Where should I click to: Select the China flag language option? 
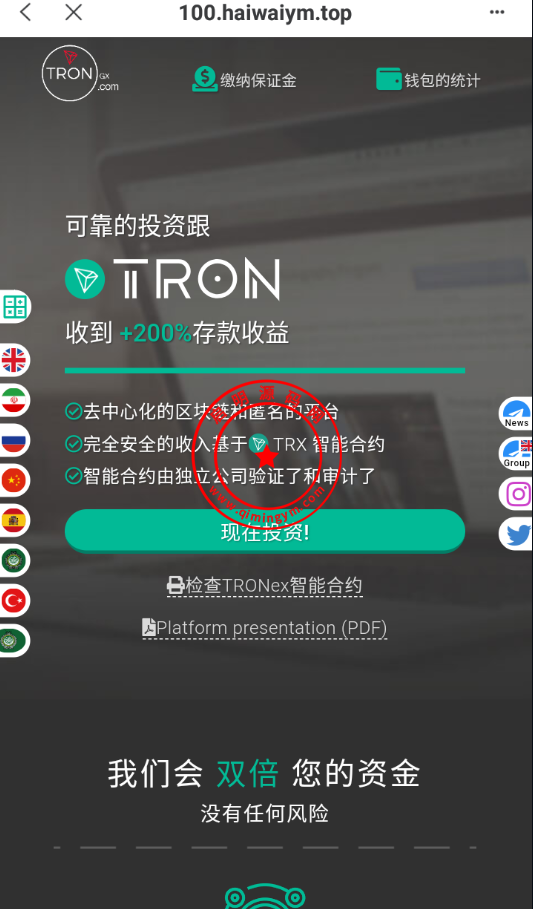click(x=14, y=480)
